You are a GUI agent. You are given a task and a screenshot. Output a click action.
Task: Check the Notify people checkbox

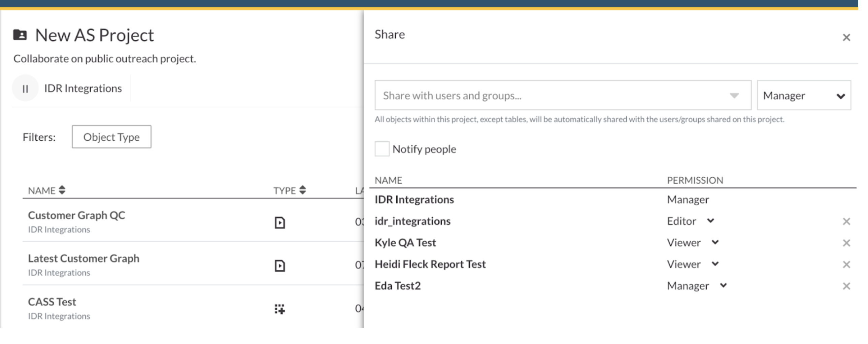coord(382,149)
